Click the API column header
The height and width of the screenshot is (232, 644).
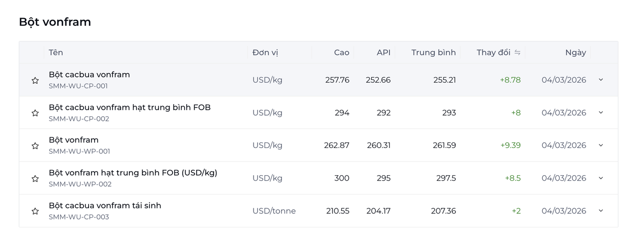coord(383,52)
